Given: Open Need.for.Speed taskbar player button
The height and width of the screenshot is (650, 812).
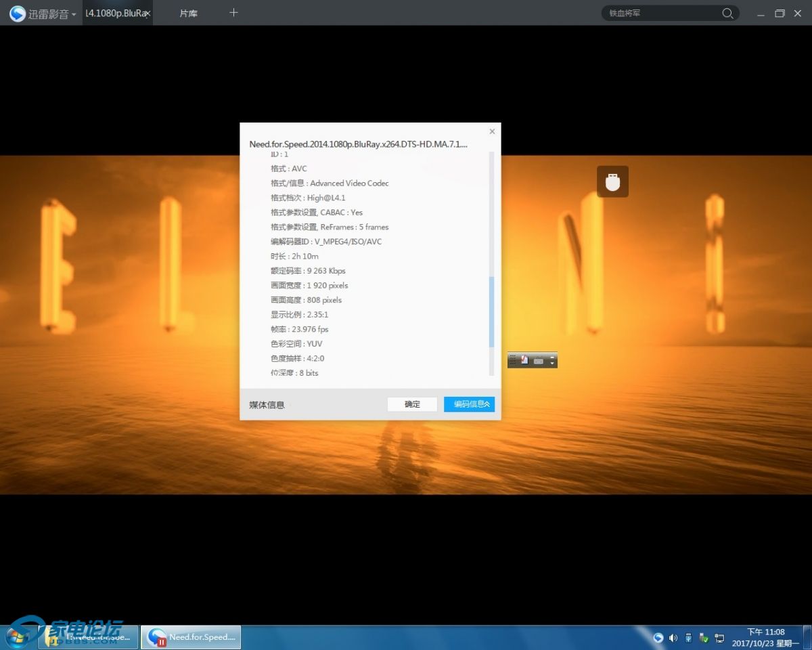Looking at the screenshot, I should [x=191, y=637].
